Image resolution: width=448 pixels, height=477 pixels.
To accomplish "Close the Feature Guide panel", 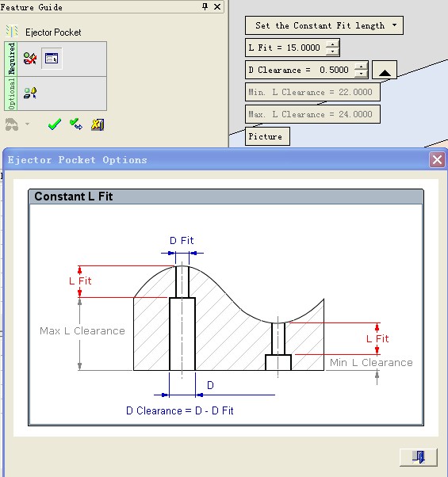I will (217, 6).
